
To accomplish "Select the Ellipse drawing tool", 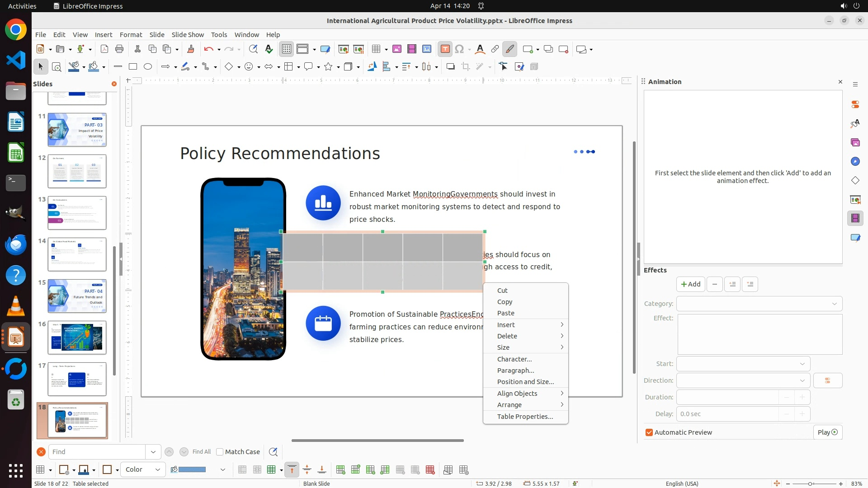I will click(148, 67).
